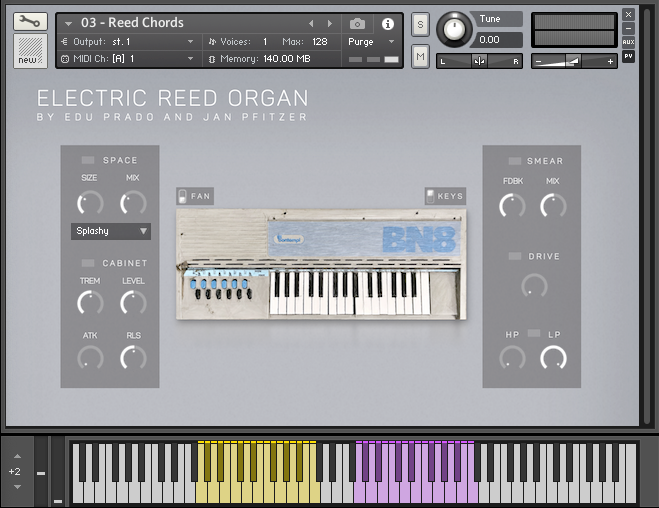Solo the instrument with S button

point(420,24)
